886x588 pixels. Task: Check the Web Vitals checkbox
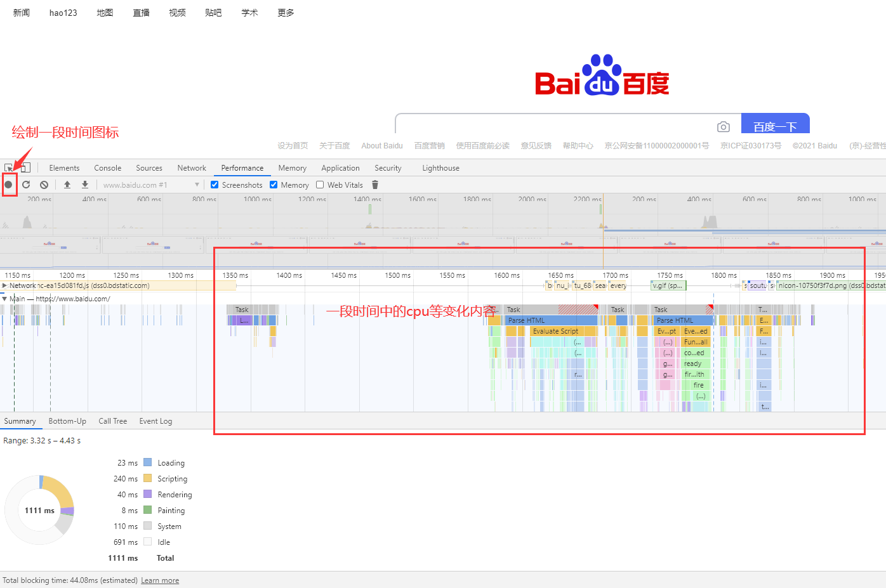(320, 185)
